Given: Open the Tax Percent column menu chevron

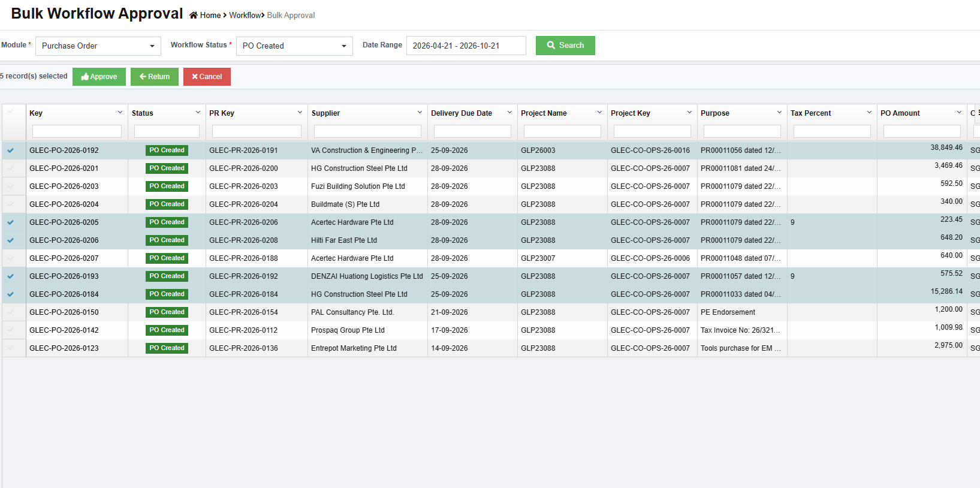Looking at the screenshot, I should [x=869, y=112].
